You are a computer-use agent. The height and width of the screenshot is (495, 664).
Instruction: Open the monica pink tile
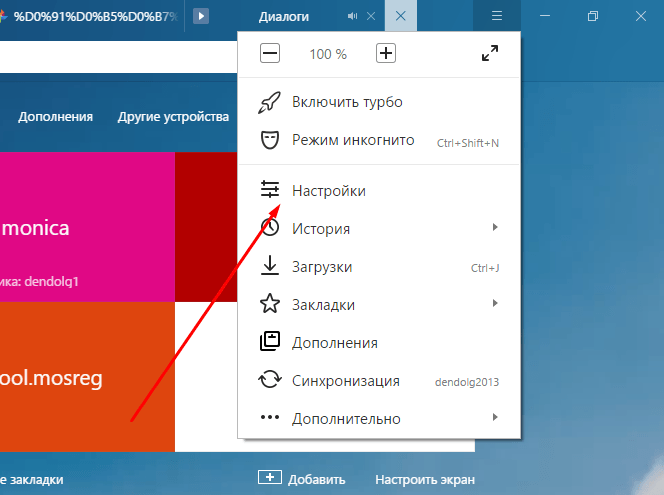(x=87, y=227)
